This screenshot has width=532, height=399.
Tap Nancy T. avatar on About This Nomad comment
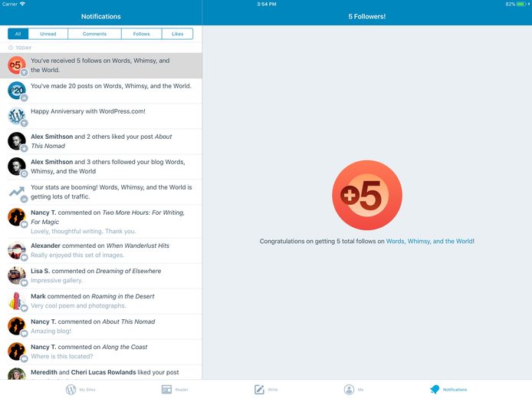click(17, 326)
